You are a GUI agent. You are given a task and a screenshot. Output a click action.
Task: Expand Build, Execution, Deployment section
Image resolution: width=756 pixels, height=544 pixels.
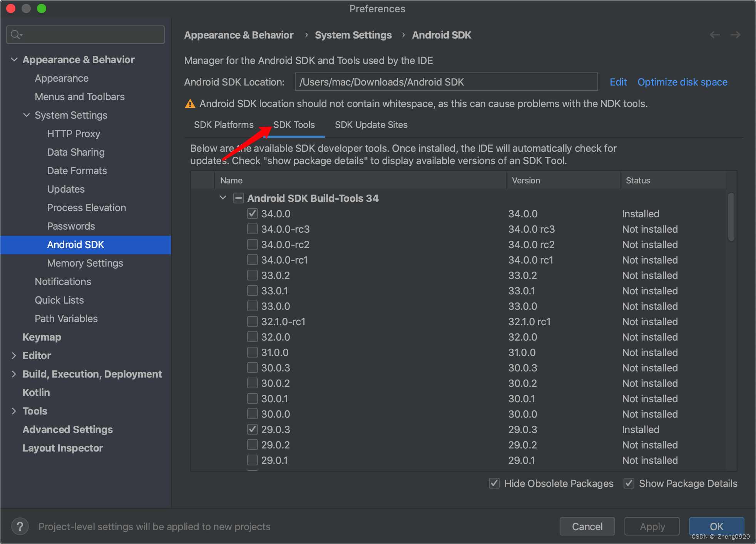coord(14,374)
